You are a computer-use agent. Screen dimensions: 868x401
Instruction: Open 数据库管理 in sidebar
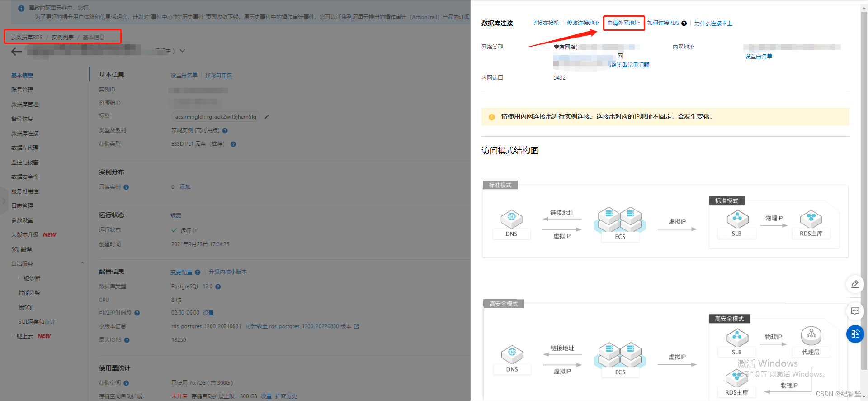click(25, 105)
